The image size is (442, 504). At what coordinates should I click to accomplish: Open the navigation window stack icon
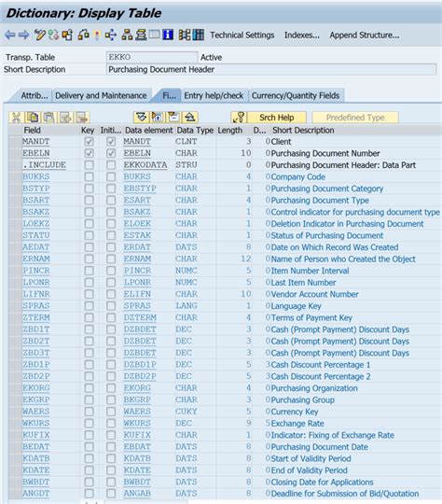click(x=141, y=35)
